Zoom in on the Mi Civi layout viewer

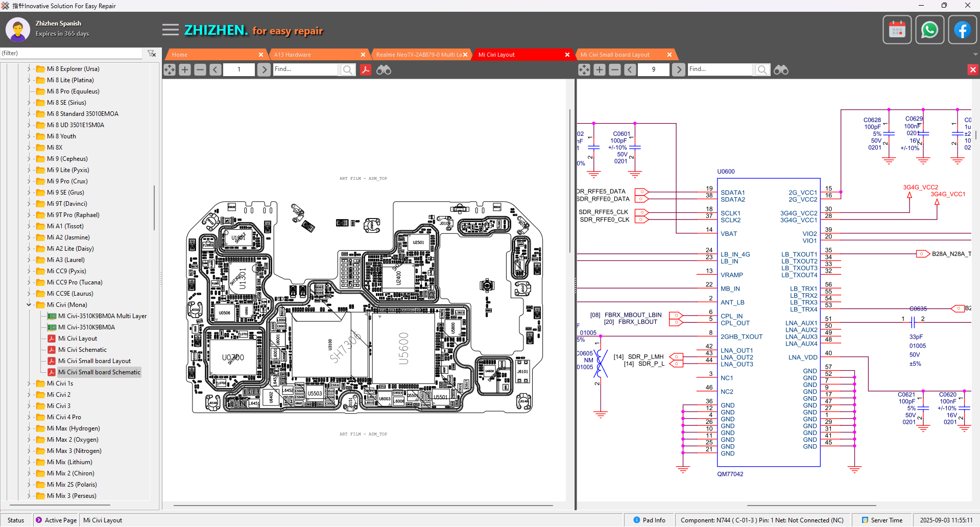[185, 69]
